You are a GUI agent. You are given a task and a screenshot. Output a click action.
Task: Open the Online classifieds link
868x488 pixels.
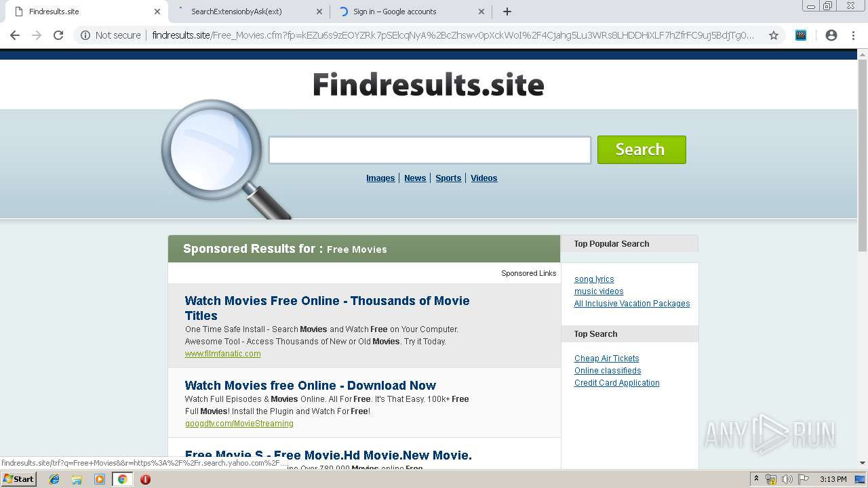(x=608, y=371)
